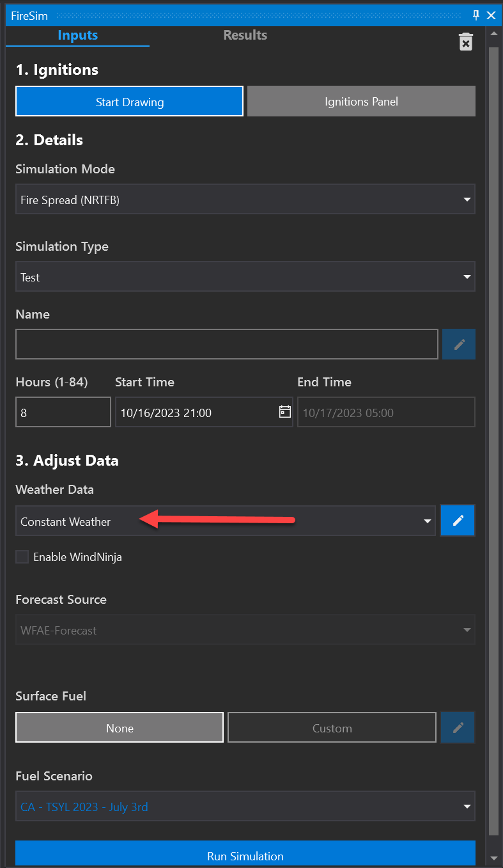Viewport: 503px width, 868px height.
Task: Switch Surface Fuel to Custom
Action: pos(332,727)
